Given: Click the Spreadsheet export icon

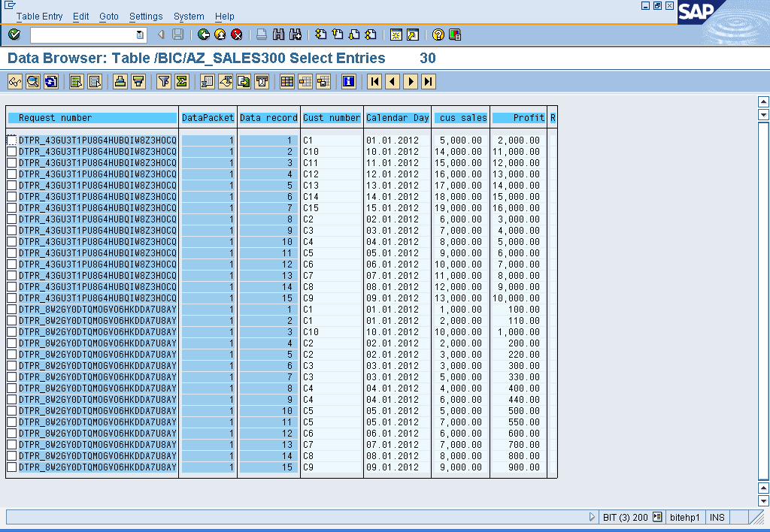Looking at the screenshot, I should (208, 81).
